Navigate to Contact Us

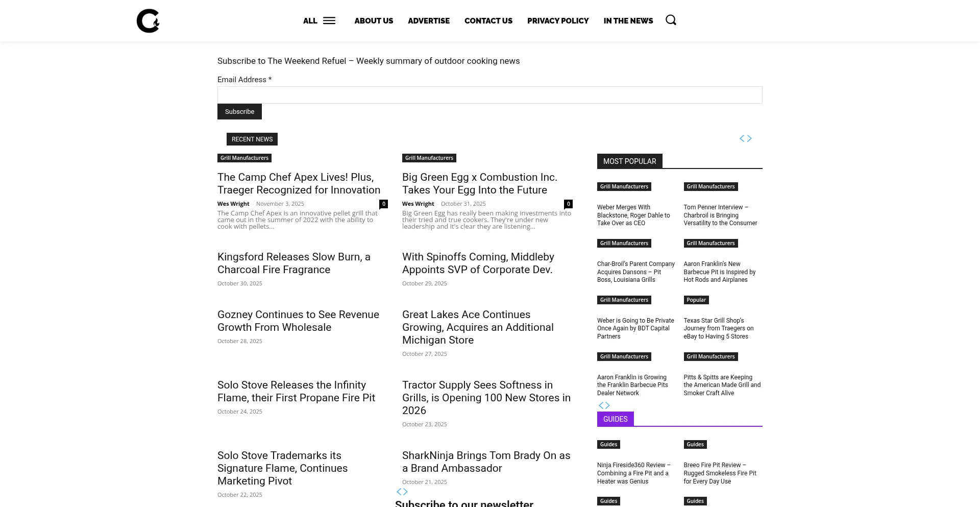coord(488,21)
